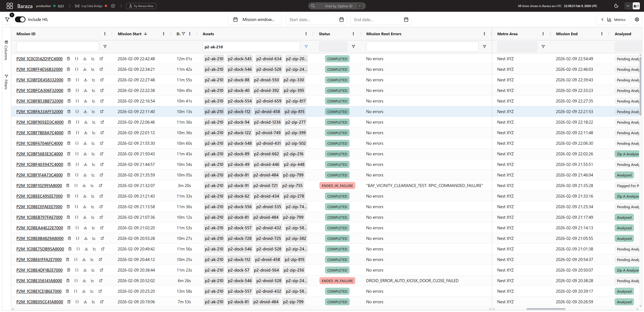This screenshot has width=644, height=312.
Task: Open the Mission ID filter funnel icon
Action: coord(105,47)
